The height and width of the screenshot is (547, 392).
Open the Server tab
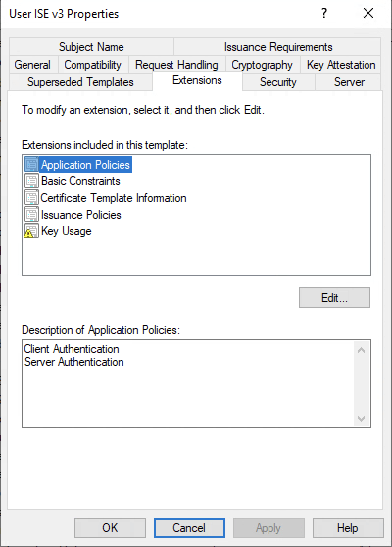coord(348,82)
